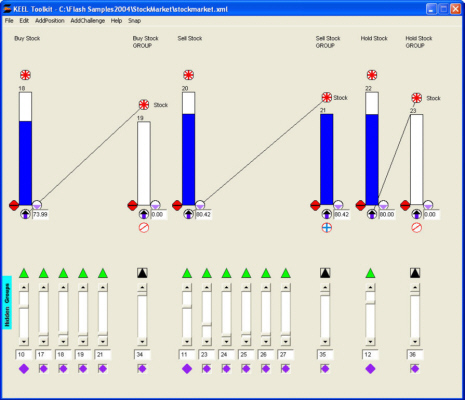Click the up-arrow icon beside value 80.00
Screen dimensions: 465x400
[x=372, y=214]
